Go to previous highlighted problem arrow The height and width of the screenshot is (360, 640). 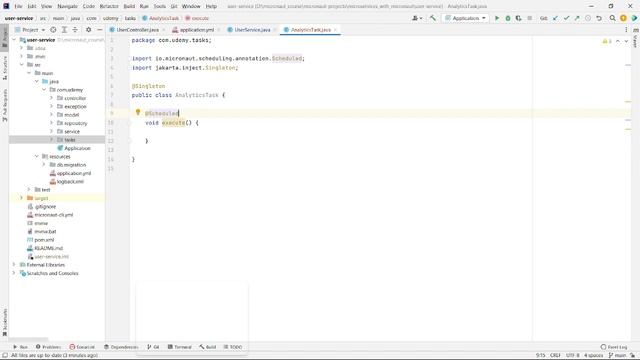[x=618, y=41]
